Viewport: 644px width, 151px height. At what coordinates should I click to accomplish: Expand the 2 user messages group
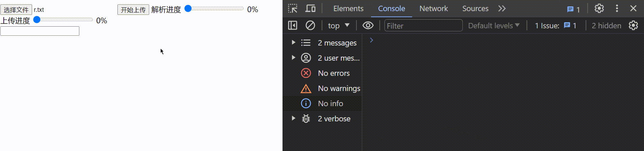294,58
